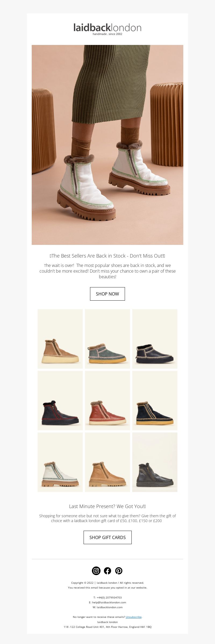Open the Facebook icon in footer
The image size is (215, 644).
pyautogui.click(x=107, y=571)
